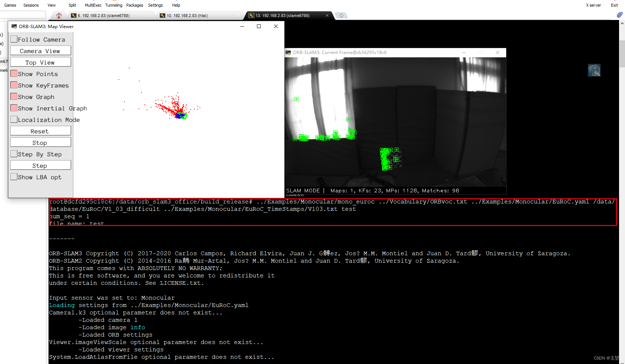The width and height of the screenshot is (625, 364).
Task: Toggle Show Inertial Graph checkbox
Action: tap(14, 108)
